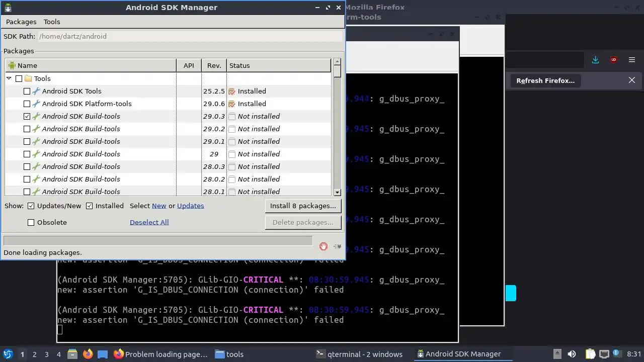
Task: Check the Tools group checkbox
Action: [19, 78]
